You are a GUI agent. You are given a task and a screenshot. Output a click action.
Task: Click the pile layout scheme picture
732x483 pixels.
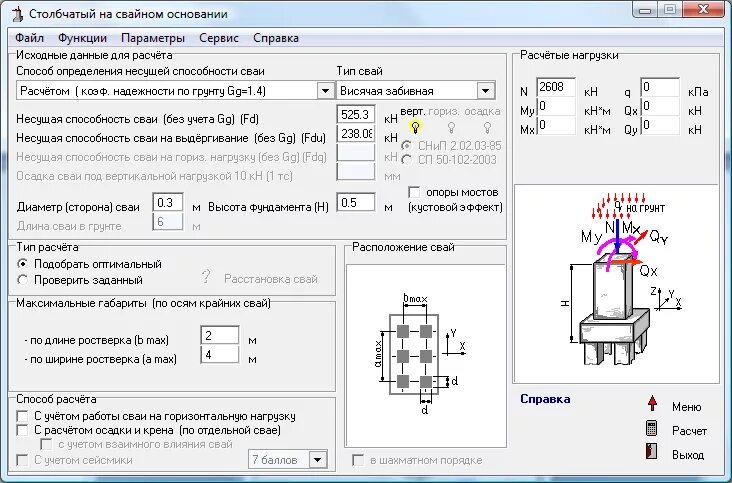click(425, 355)
